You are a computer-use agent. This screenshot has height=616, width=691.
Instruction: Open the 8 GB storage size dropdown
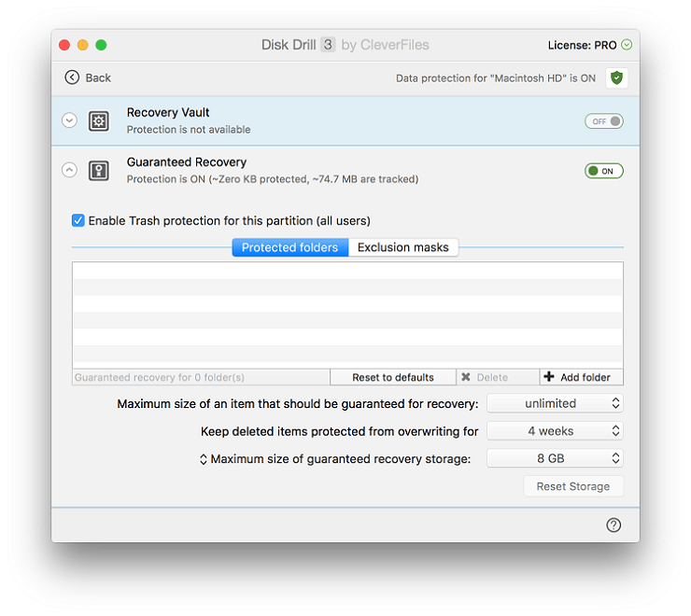pyautogui.click(x=555, y=458)
